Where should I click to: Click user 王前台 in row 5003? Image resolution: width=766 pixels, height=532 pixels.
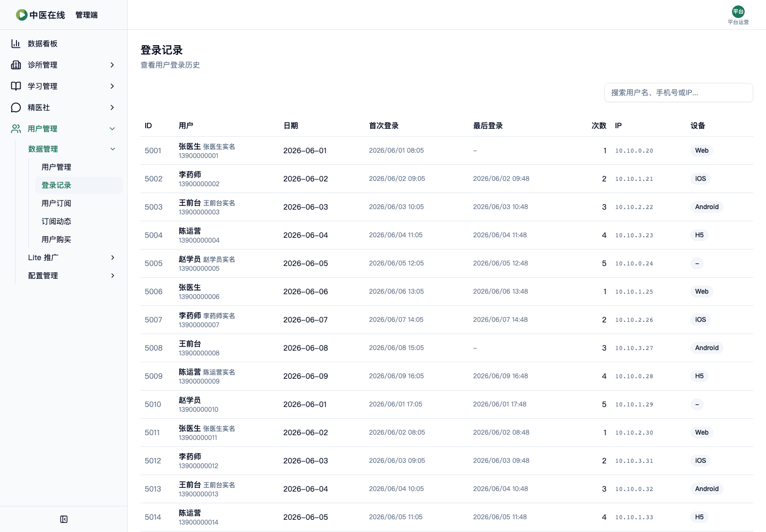click(190, 203)
